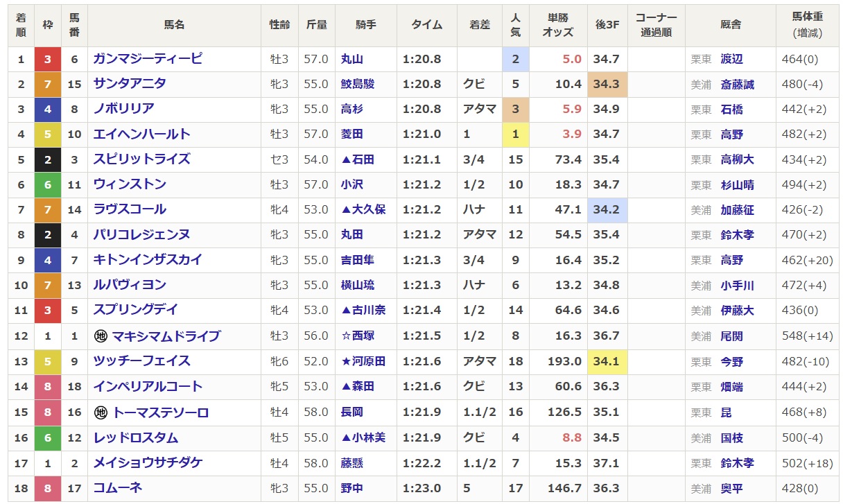Click the タイム column header
The height and width of the screenshot is (504, 843).
tap(427, 25)
